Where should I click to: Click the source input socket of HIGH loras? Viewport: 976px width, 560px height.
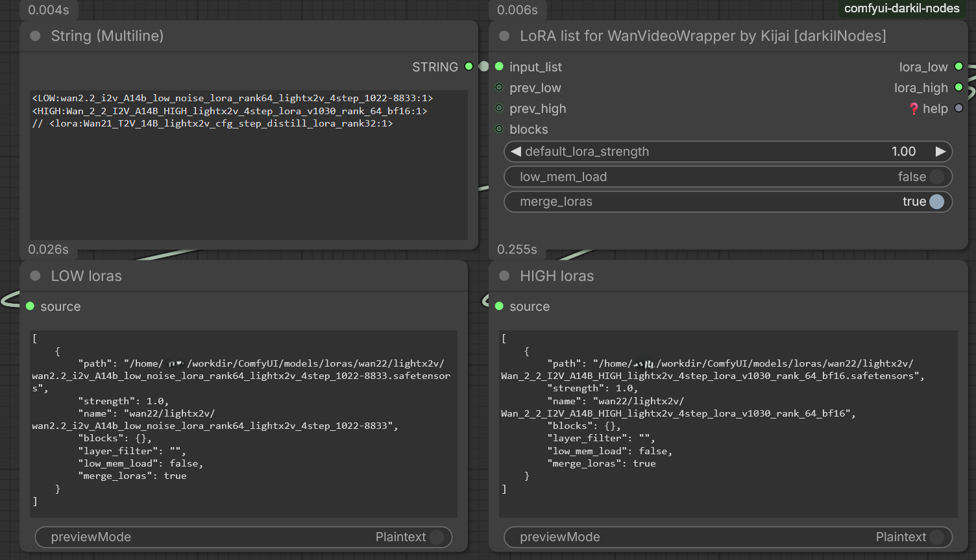pos(499,306)
